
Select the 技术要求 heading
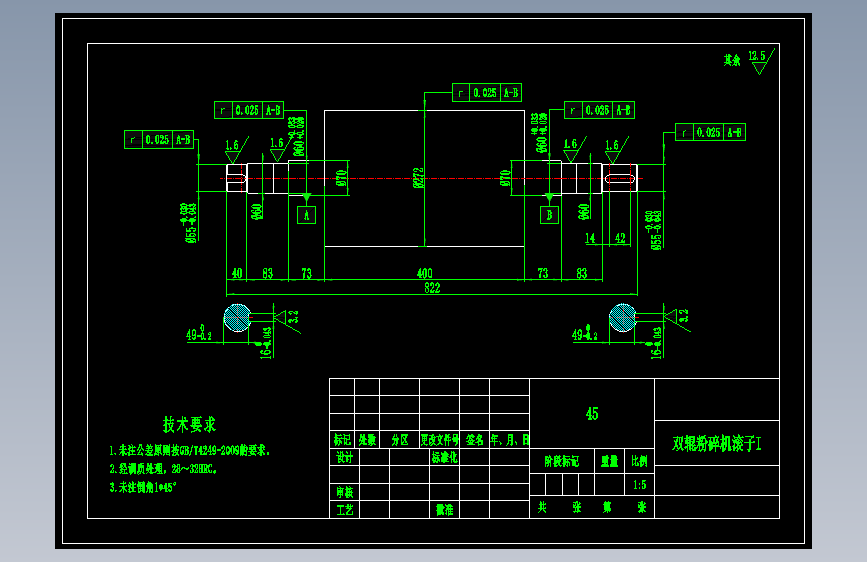click(189, 425)
